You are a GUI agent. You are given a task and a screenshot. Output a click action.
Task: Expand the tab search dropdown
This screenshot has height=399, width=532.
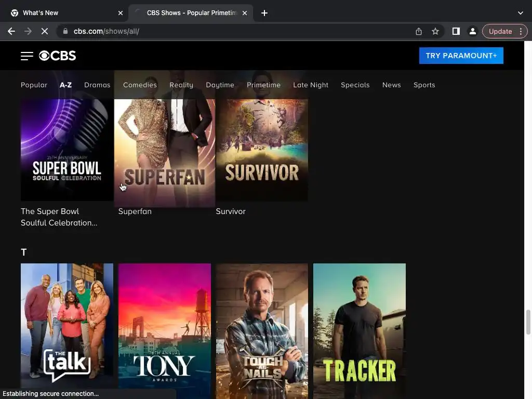pyautogui.click(x=521, y=13)
